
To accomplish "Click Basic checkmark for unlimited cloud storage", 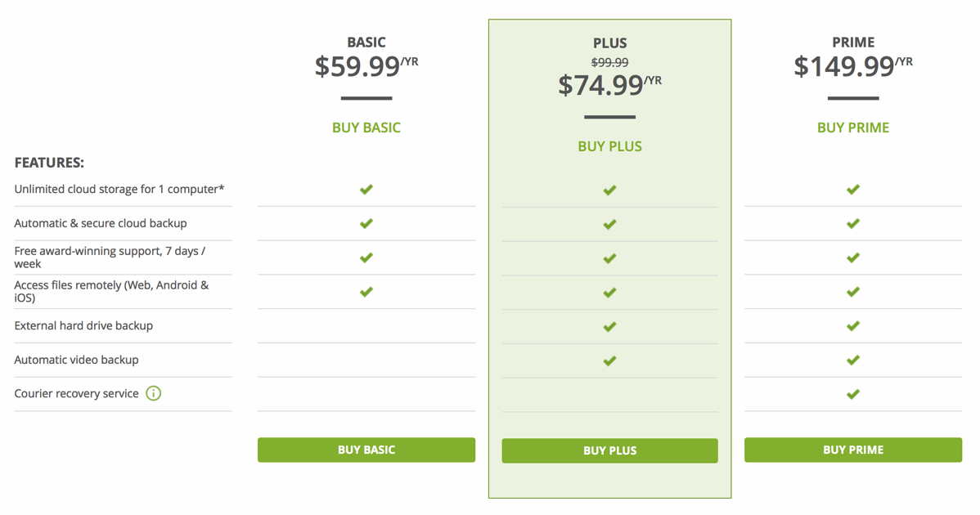I will [366, 190].
